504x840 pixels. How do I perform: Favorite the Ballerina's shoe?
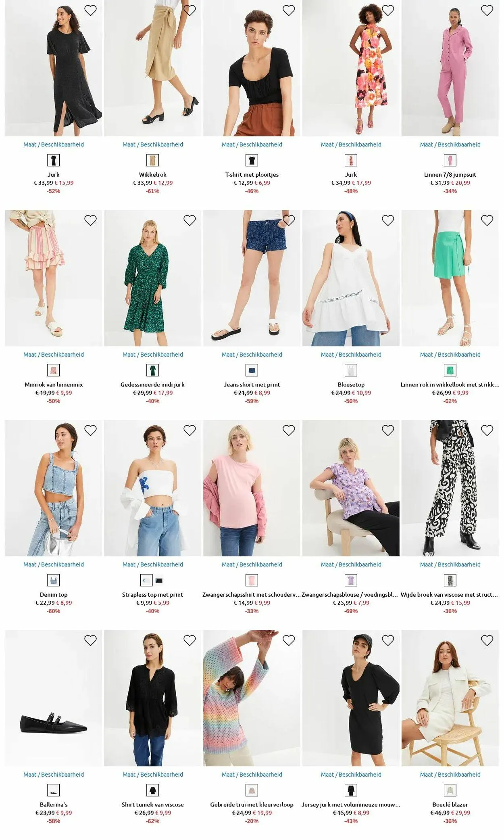click(x=90, y=640)
